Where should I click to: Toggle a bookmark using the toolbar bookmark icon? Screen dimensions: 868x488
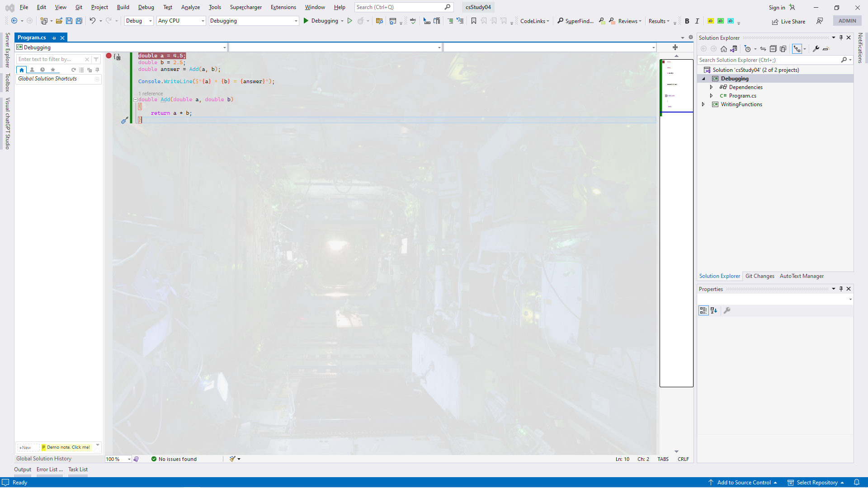(x=473, y=21)
